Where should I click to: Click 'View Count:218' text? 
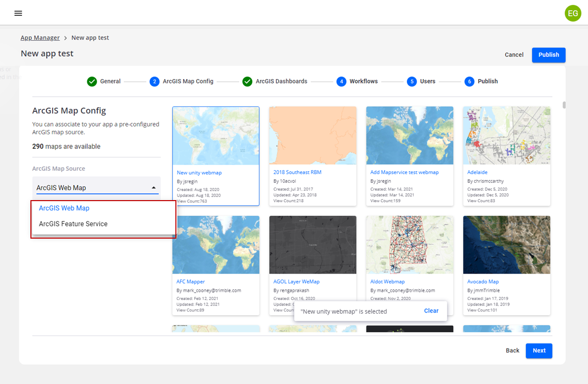point(288,201)
